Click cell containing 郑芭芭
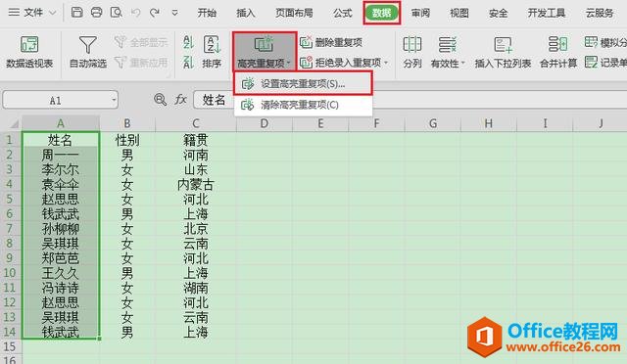 click(x=61, y=258)
